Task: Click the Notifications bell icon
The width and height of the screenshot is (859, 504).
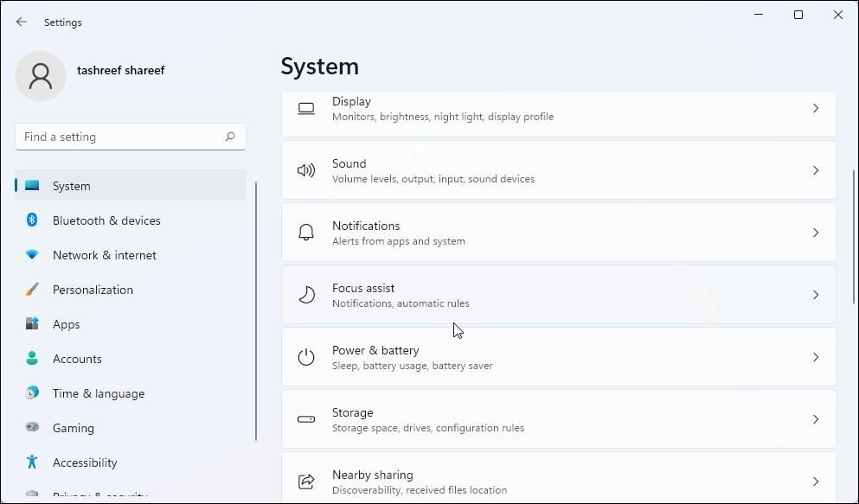Action: point(306,232)
